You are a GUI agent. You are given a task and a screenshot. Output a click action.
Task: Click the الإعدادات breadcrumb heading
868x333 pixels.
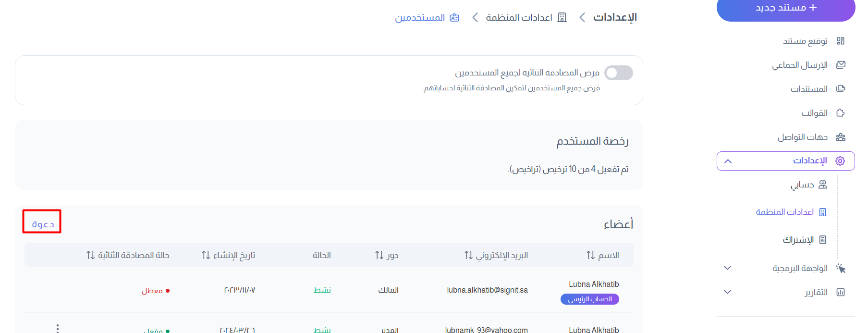pyautogui.click(x=615, y=18)
